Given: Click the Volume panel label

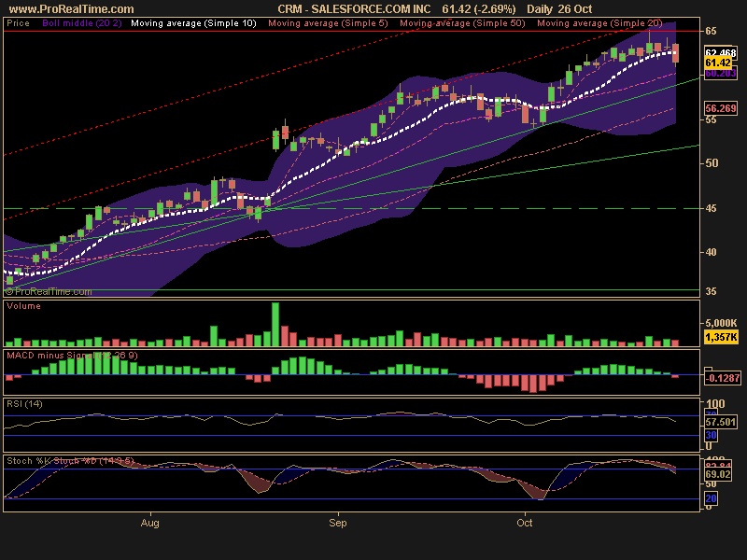Looking at the screenshot, I should click(23, 306).
